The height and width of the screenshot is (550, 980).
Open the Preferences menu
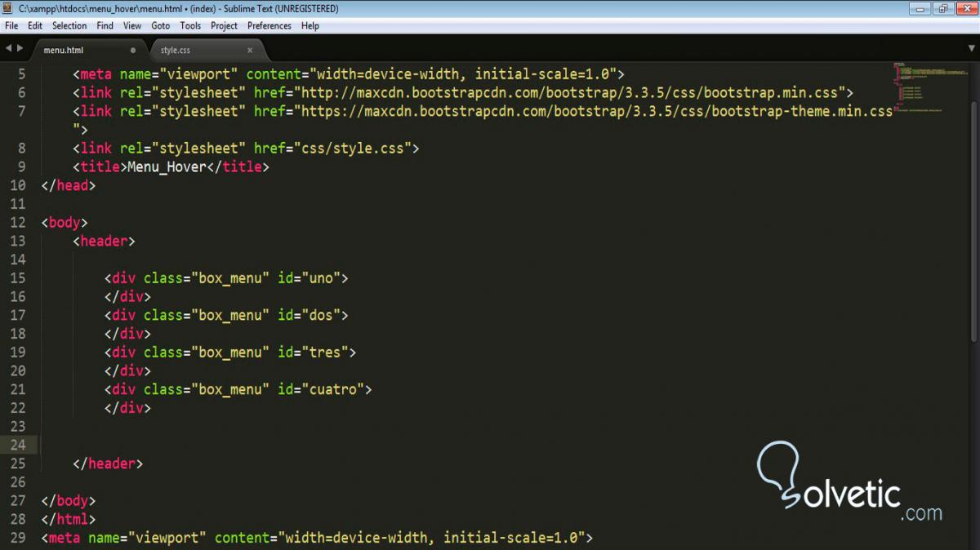[x=269, y=25]
